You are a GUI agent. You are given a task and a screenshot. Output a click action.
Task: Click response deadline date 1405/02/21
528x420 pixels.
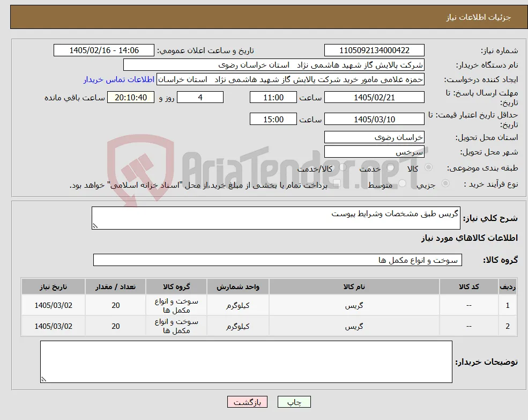point(374,98)
